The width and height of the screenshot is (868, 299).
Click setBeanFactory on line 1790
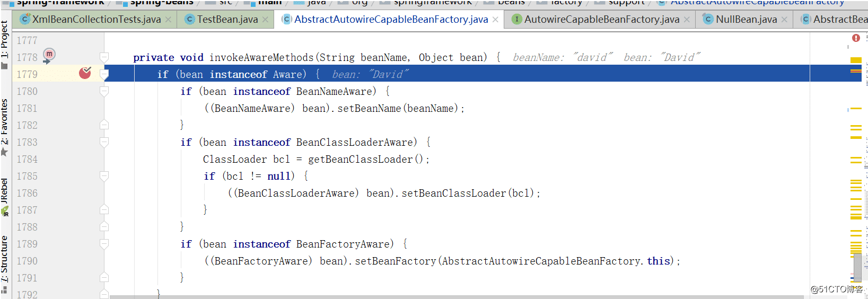pyautogui.click(x=395, y=261)
